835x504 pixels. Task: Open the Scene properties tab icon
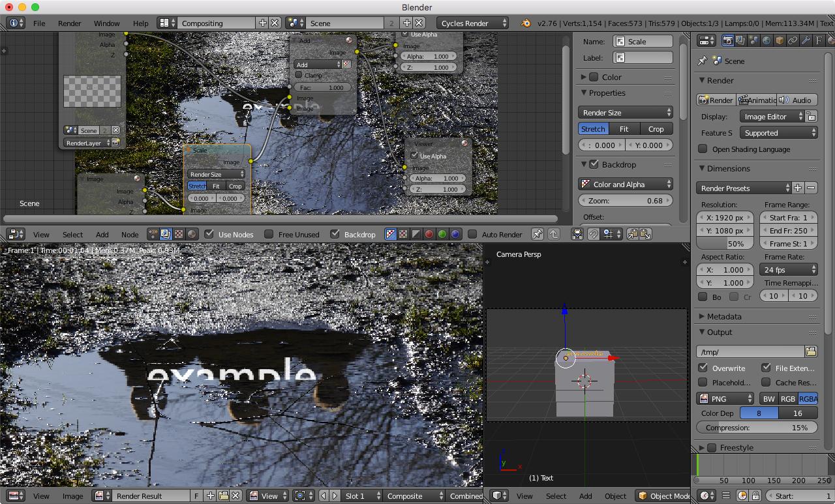click(753, 40)
